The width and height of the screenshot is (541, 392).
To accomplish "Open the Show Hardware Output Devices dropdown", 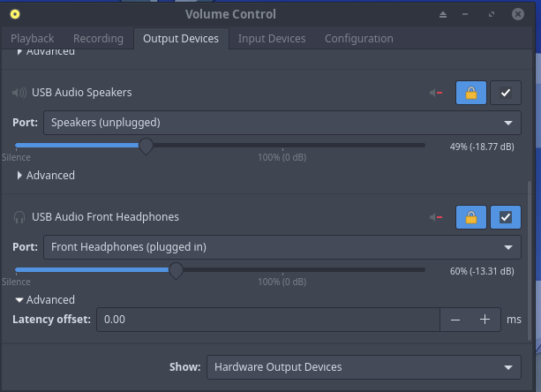I will pyautogui.click(x=364, y=367).
